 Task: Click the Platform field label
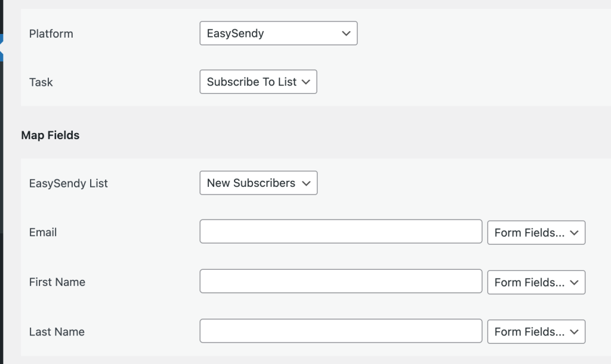pyautogui.click(x=51, y=33)
